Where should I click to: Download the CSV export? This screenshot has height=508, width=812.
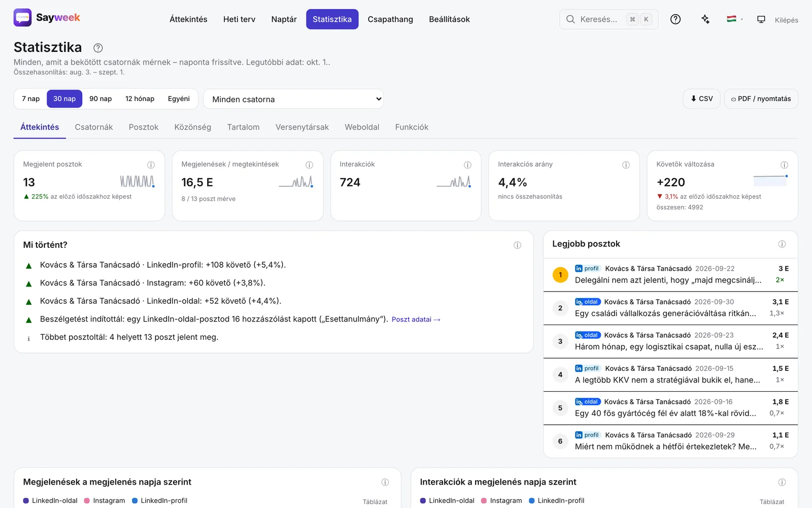pos(702,99)
